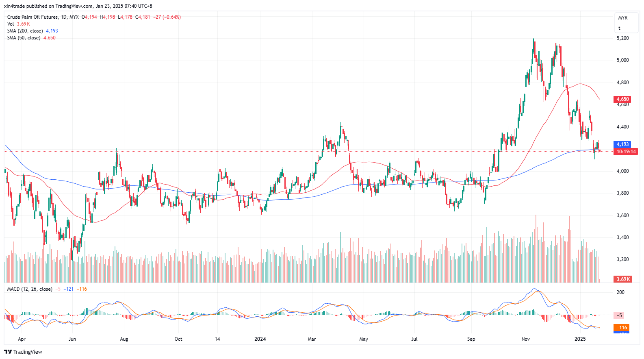Click the -5 MACD histogram tag
The image size is (644, 359).
tap(620, 315)
